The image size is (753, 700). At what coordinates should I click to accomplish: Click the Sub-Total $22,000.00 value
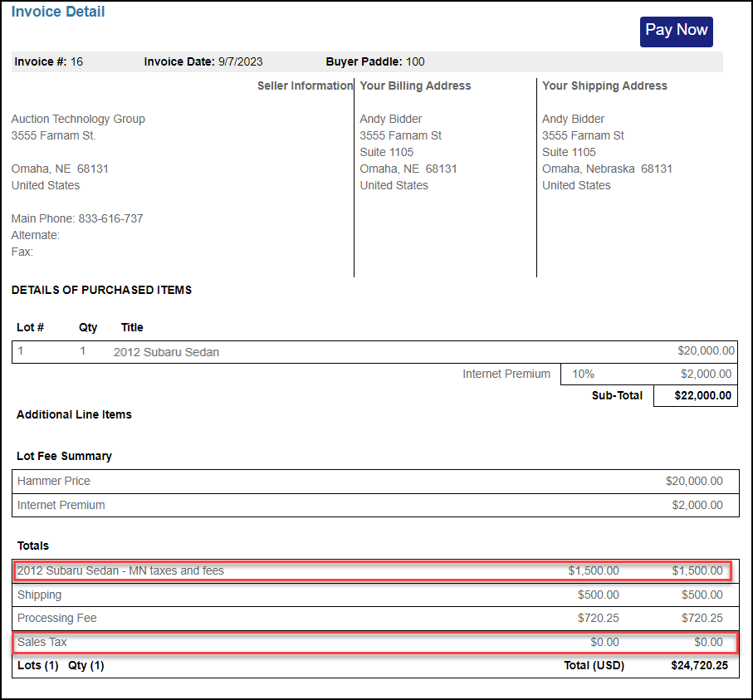[x=702, y=395]
